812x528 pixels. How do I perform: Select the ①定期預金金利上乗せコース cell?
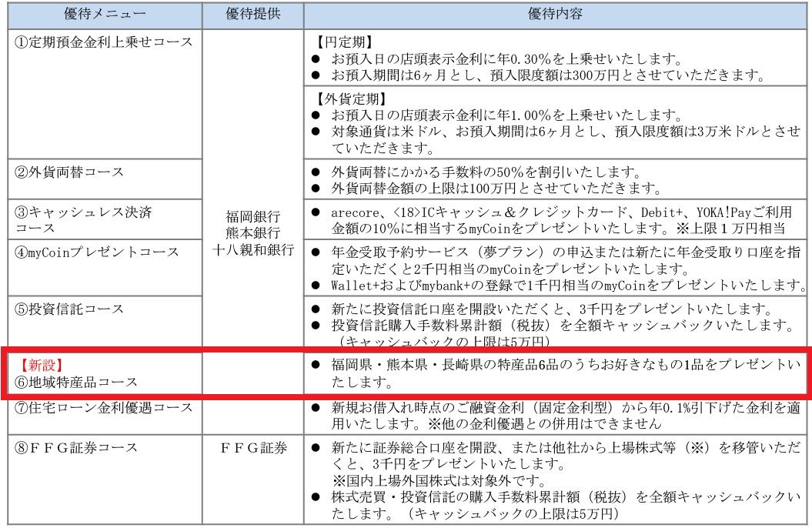coord(105,94)
